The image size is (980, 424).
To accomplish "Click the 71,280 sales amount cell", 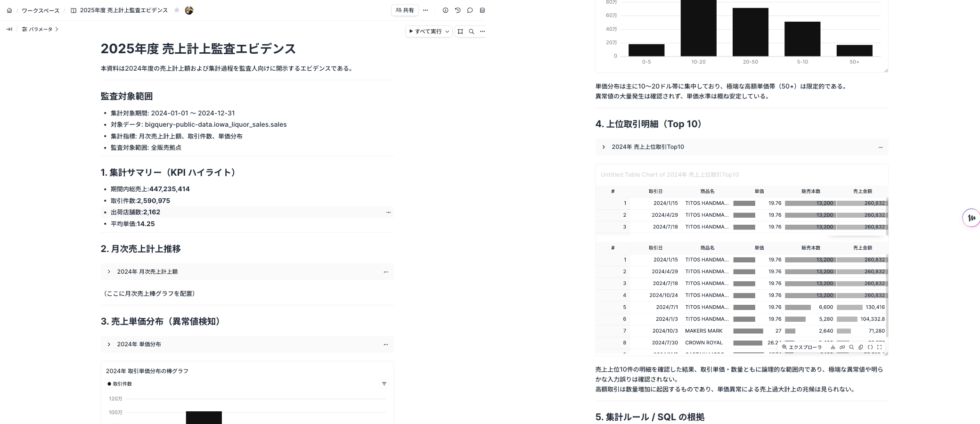I will [862, 331].
